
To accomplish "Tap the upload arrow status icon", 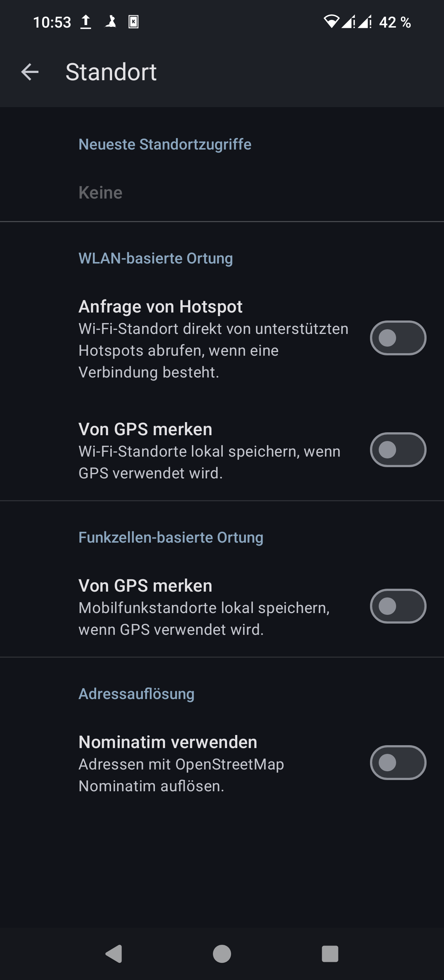I will coord(86,22).
